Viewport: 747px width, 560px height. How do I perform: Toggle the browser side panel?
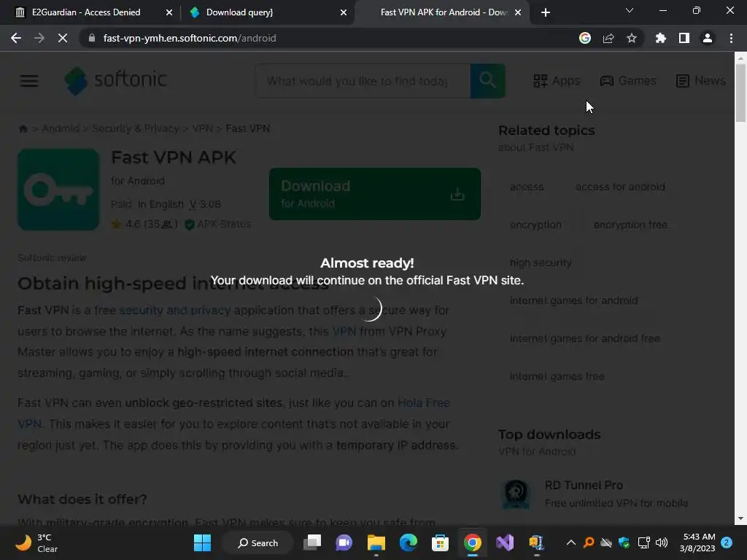pos(684,38)
